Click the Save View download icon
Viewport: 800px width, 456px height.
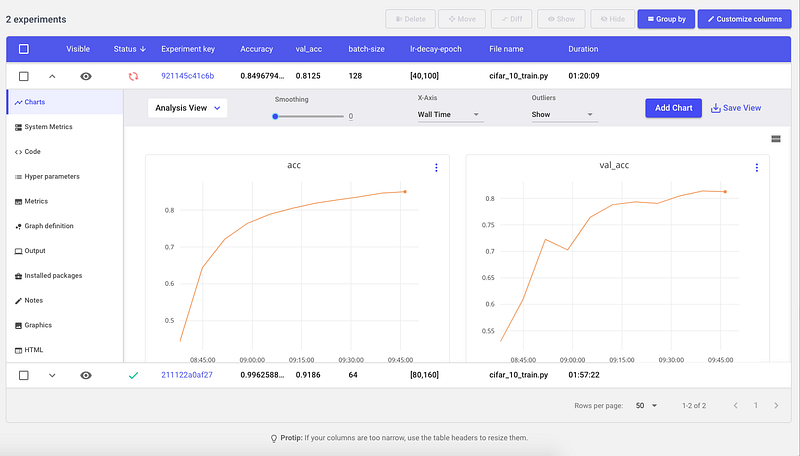click(x=716, y=108)
